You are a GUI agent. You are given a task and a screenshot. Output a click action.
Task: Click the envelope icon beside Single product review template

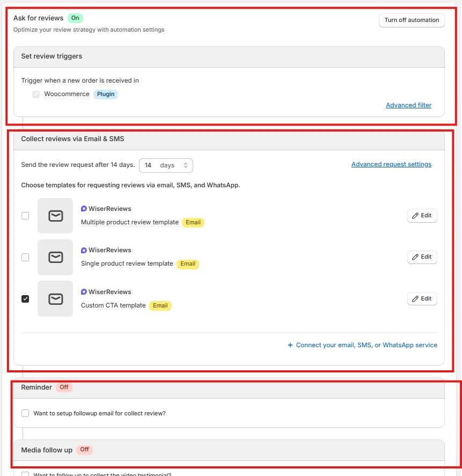coord(55,257)
